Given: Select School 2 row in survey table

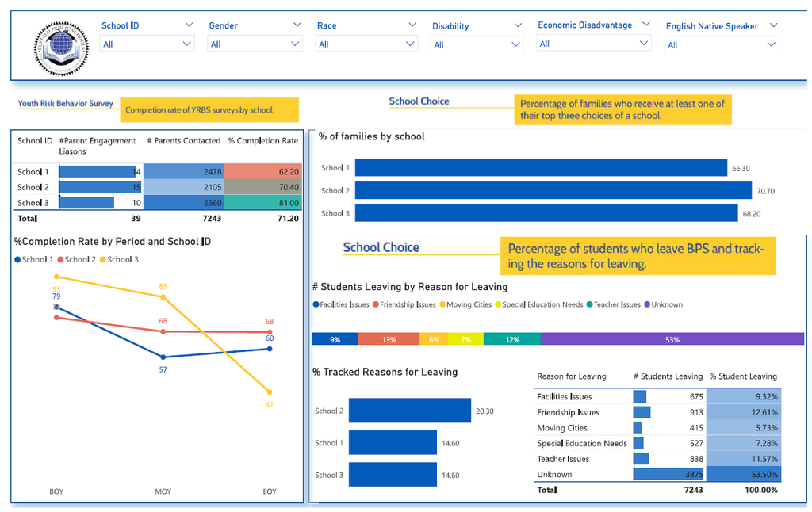Looking at the screenshot, I should click(158, 187).
